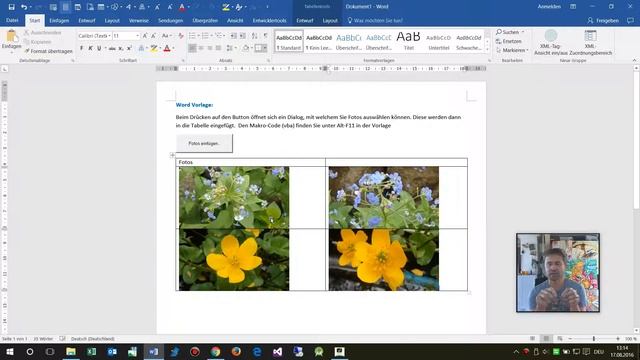640x360 pixels.
Task: Adjust the zoom slider in status bar
Action: click(x=593, y=338)
